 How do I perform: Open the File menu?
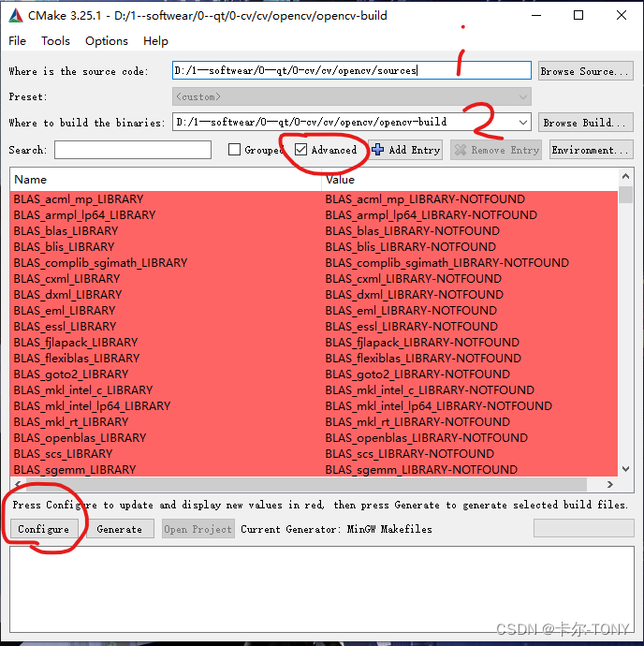tap(17, 41)
